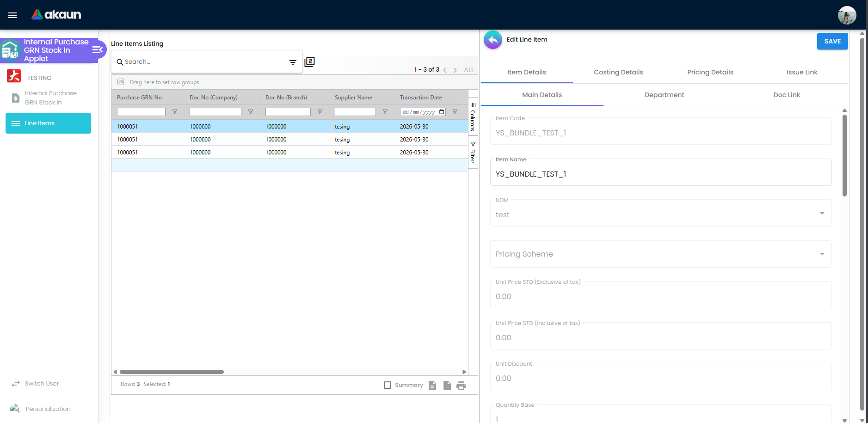The image size is (868, 423).
Task: Open Doc No (Company) filter funnel
Action: [251, 112]
